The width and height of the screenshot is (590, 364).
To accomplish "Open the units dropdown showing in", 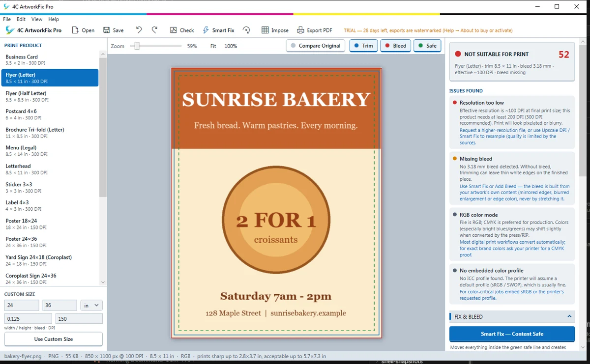I will click(91, 305).
